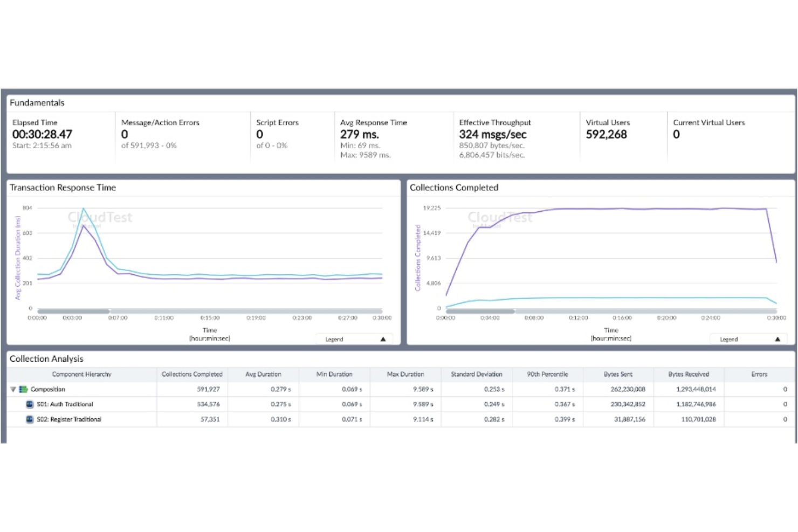Click the Avg Collection Duration axis label
The height and width of the screenshot is (532, 798).
[x=18, y=253]
